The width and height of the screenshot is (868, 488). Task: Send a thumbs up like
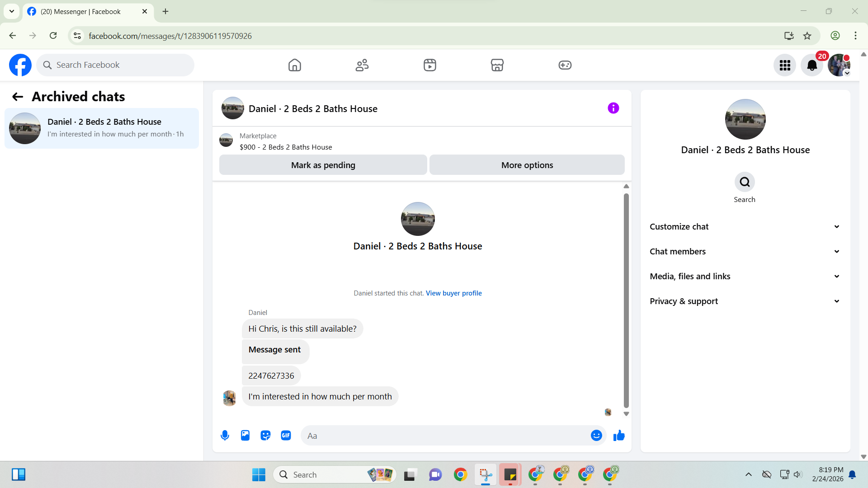click(619, 436)
